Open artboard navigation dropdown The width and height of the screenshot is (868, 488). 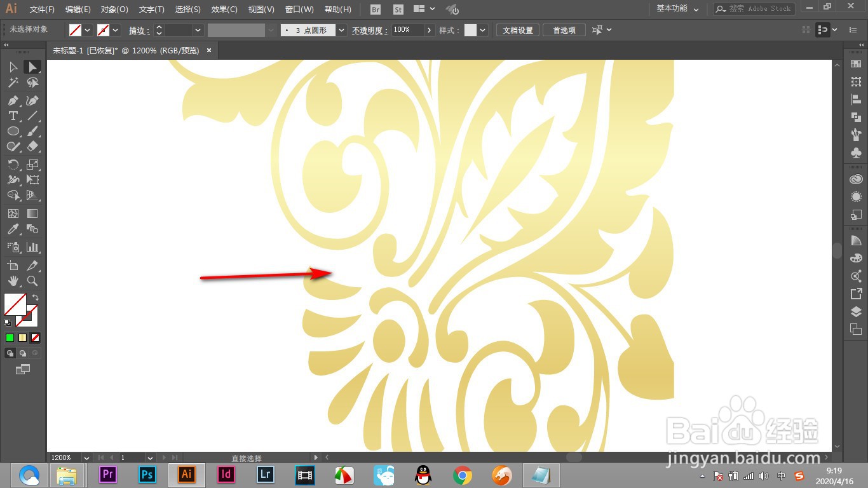click(150, 457)
